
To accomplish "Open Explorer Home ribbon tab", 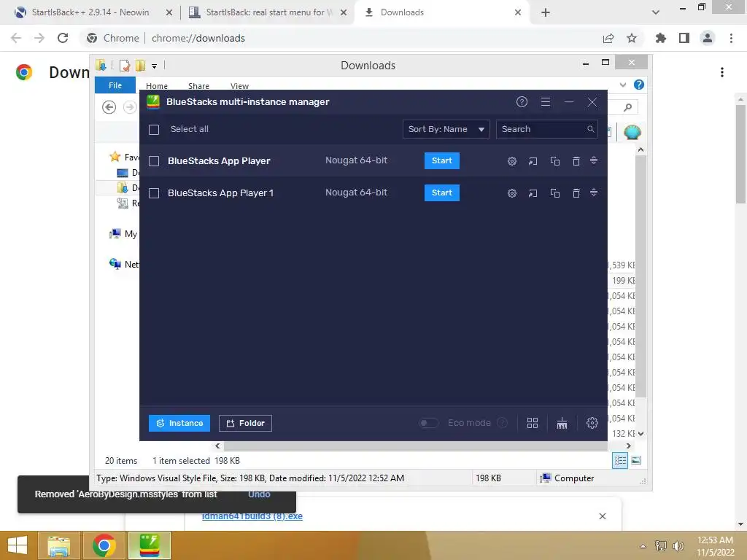I will coord(157,86).
